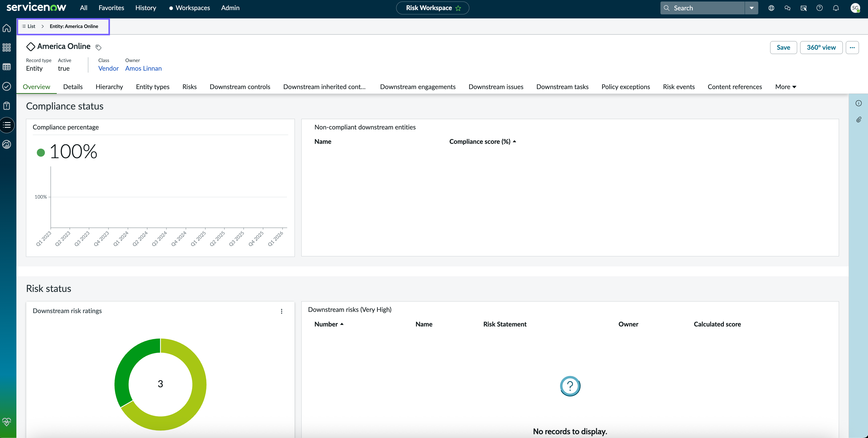
Task: Open the Downstream tasks tab
Action: [562, 87]
